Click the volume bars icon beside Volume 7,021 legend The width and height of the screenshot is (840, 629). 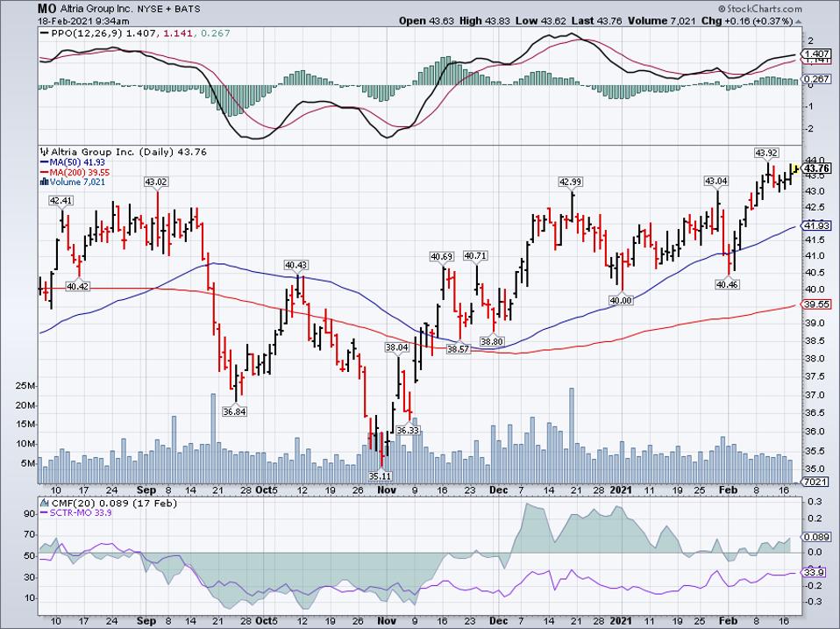point(45,182)
